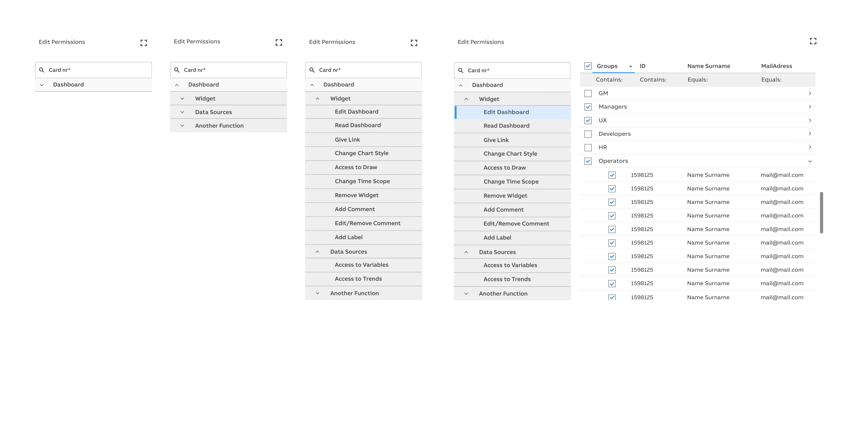The height and width of the screenshot is (443, 868).
Task: Click the MailAdress column header
Action: pos(776,66)
